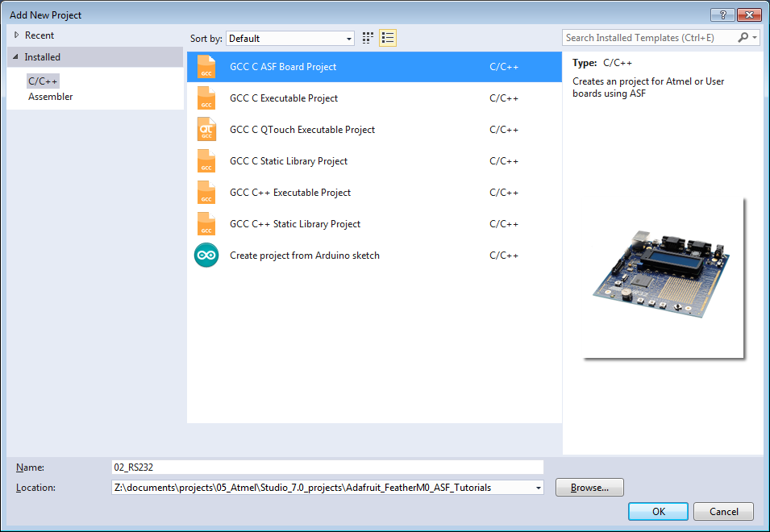Click the Arduino sketch project icon
Image resolution: width=770 pixels, height=532 pixels.
(x=206, y=256)
